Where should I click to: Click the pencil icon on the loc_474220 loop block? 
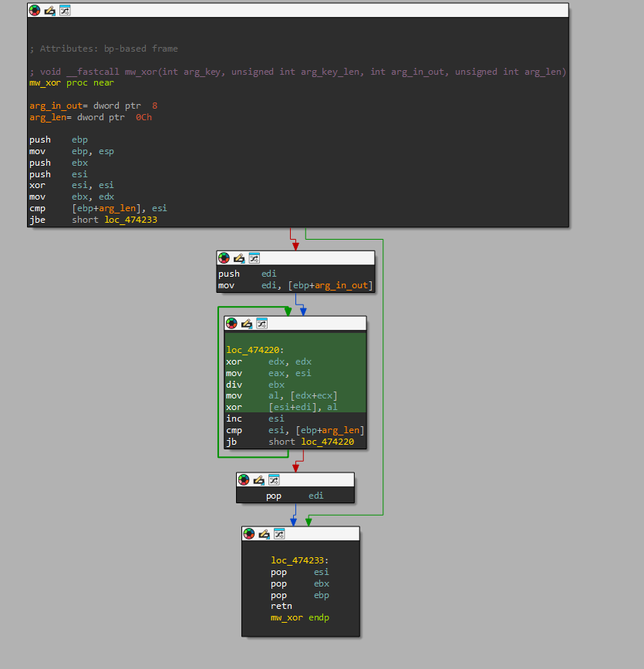(x=246, y=323)
